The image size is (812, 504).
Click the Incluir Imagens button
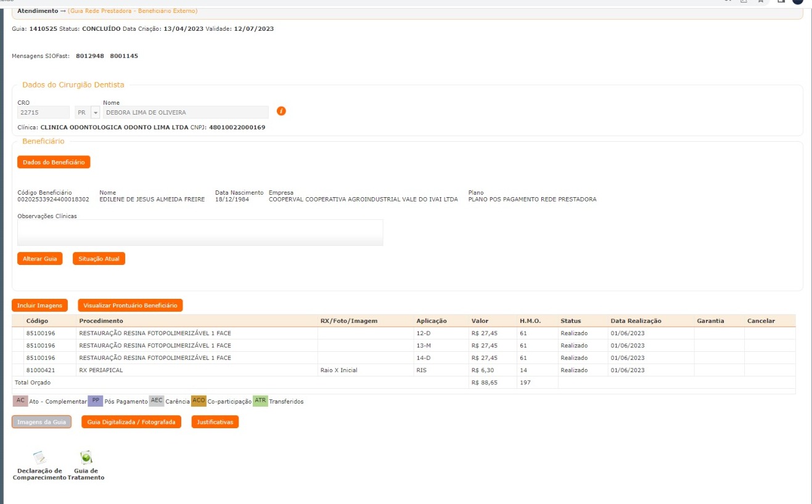[39, 306]
